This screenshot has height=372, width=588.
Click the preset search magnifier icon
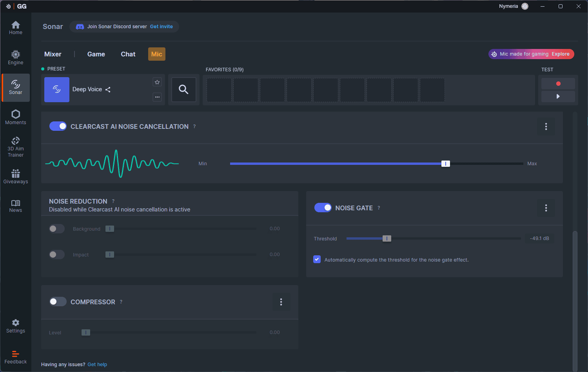(183, 90)
